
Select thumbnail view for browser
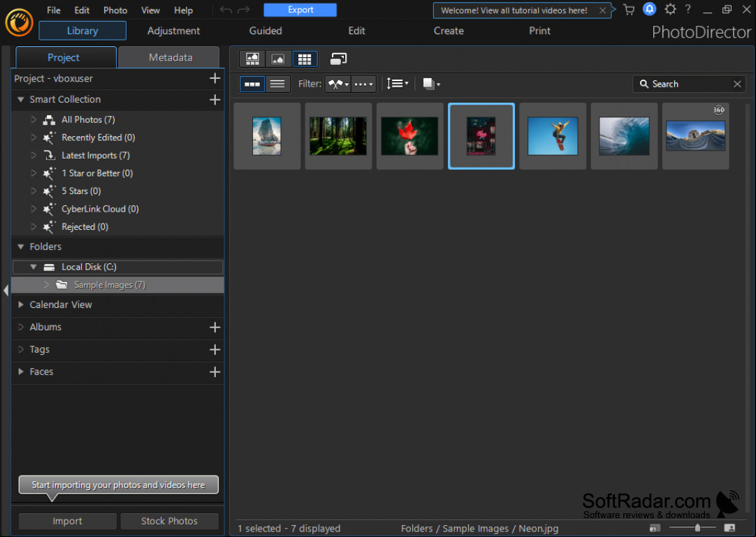click(252, 84)
